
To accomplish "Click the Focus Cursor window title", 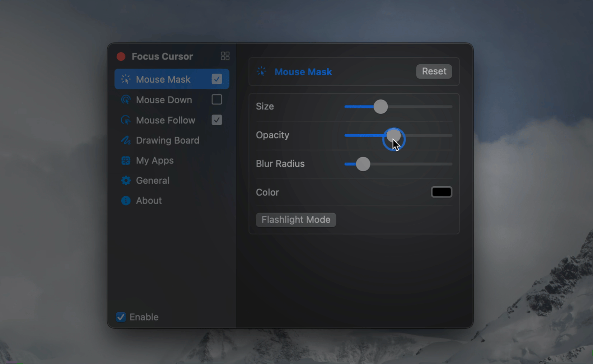I will [162, 56].
